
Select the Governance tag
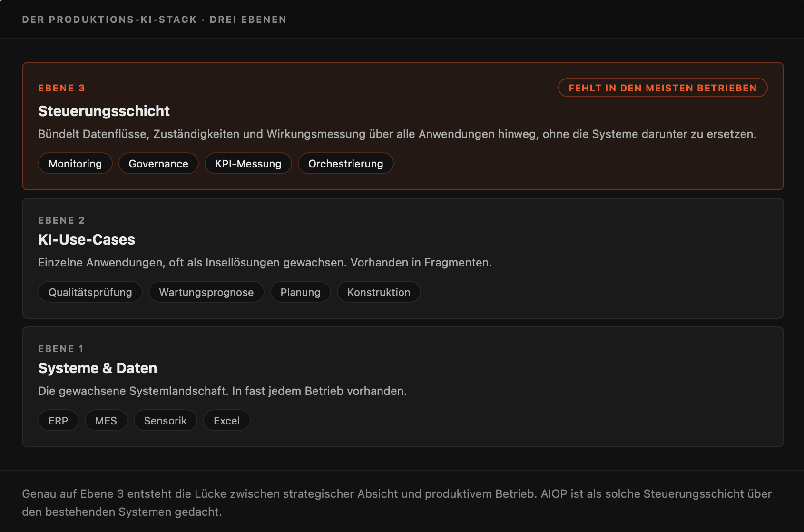pyautogui.click(x=158, y=163)
